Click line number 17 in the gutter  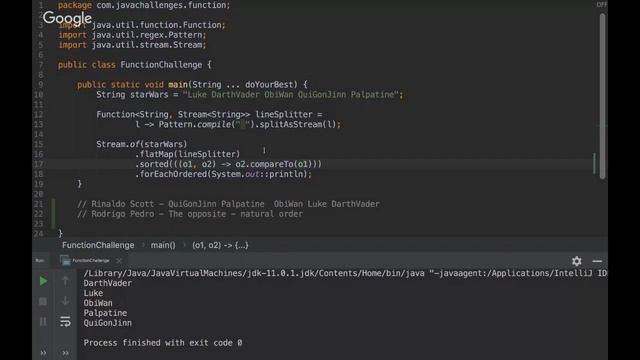tap(38, 164)
